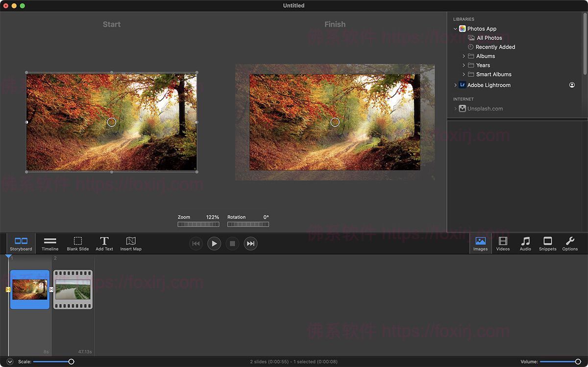This screenshot has height=367, width=588.
Task: Open the Adobe Lightroom library
Action: [489, 85]
